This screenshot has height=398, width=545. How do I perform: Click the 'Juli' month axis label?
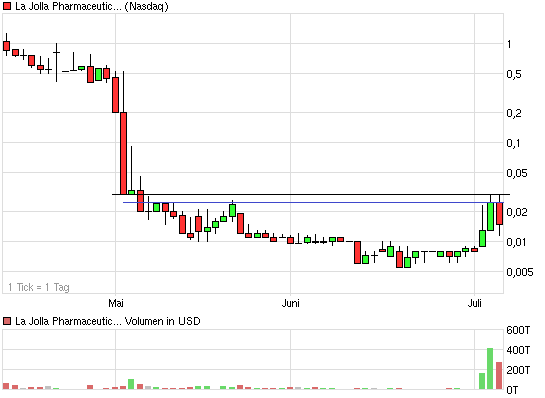coord(474,303)
